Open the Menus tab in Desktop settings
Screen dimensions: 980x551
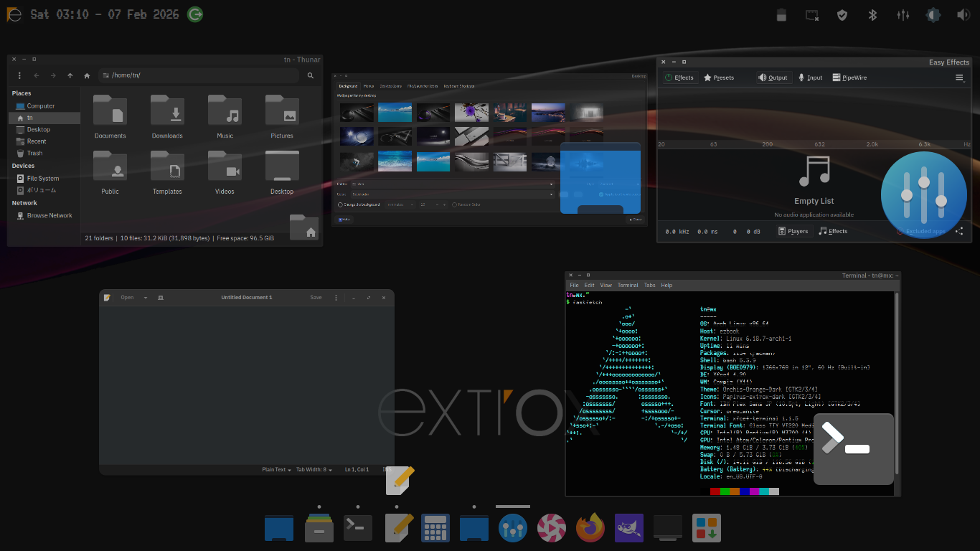[368, 86]
